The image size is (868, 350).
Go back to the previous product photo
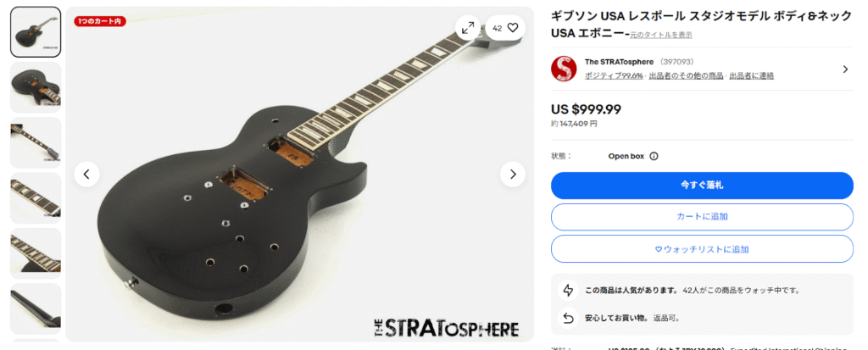tap(87, 175)
